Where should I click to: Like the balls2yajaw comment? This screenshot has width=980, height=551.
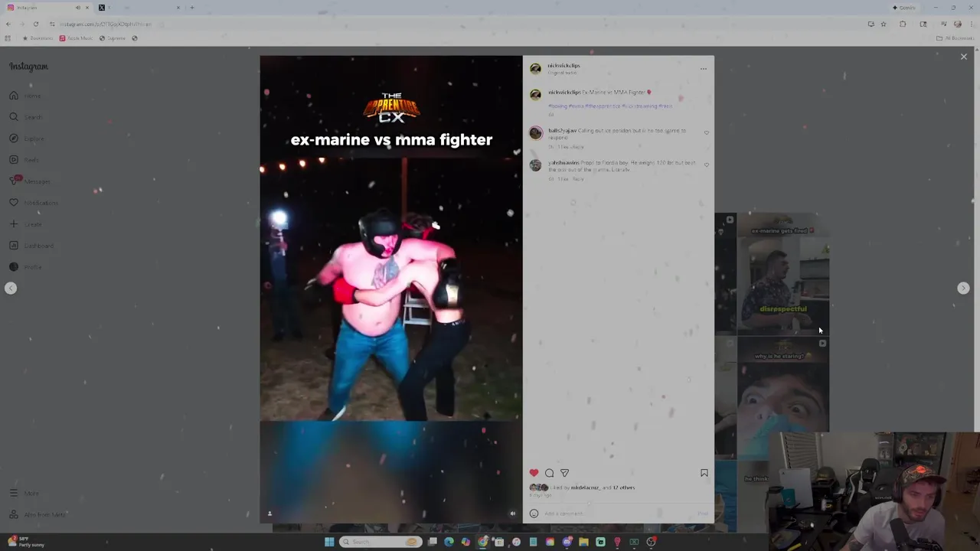click(706, 133)
